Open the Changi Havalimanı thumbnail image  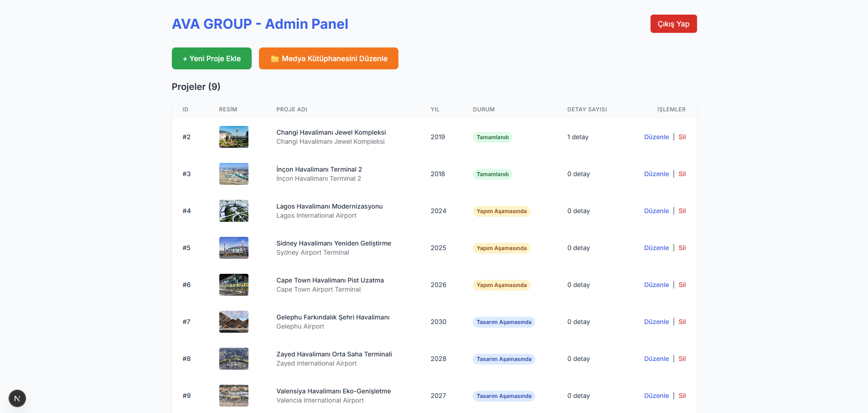coord(234,137)
